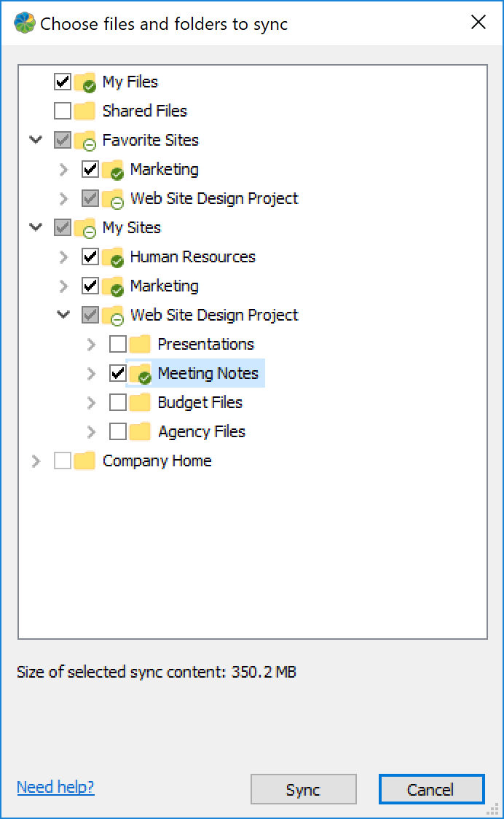Collapse Web Site Design Project under My Sites
The image size is (504, 819).
point(63,314)
